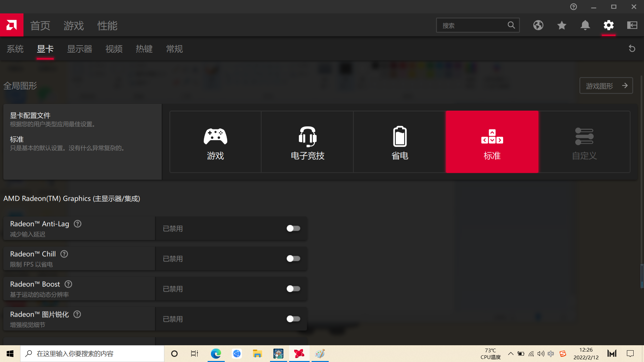Go to the 首页 tab

coord(40,25)
